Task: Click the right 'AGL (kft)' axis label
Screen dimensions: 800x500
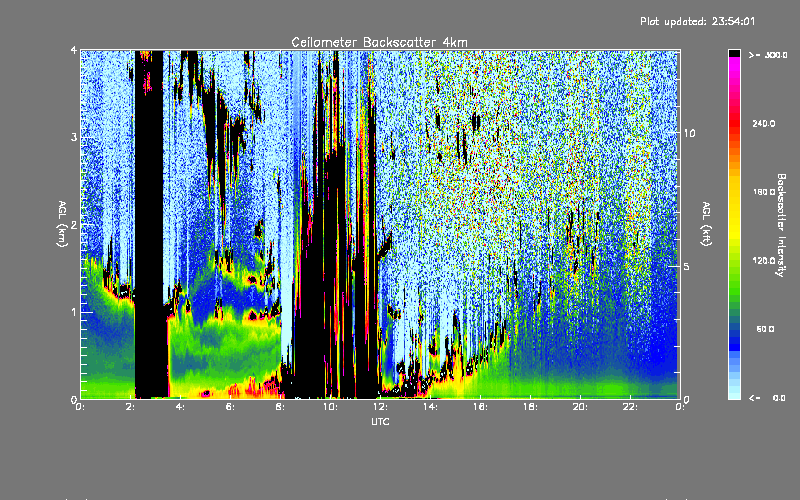Action: pyautogui.click(x=707, y=224)
